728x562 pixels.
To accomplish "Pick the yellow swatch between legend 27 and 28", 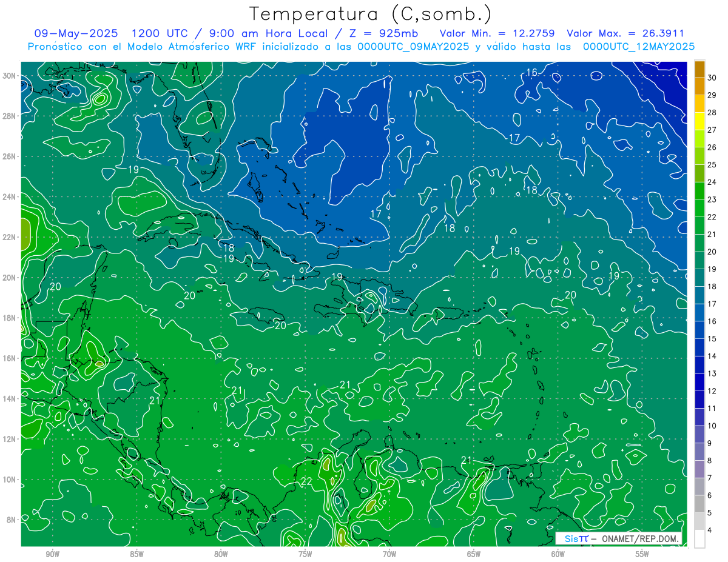I will [x=699, y=121].
